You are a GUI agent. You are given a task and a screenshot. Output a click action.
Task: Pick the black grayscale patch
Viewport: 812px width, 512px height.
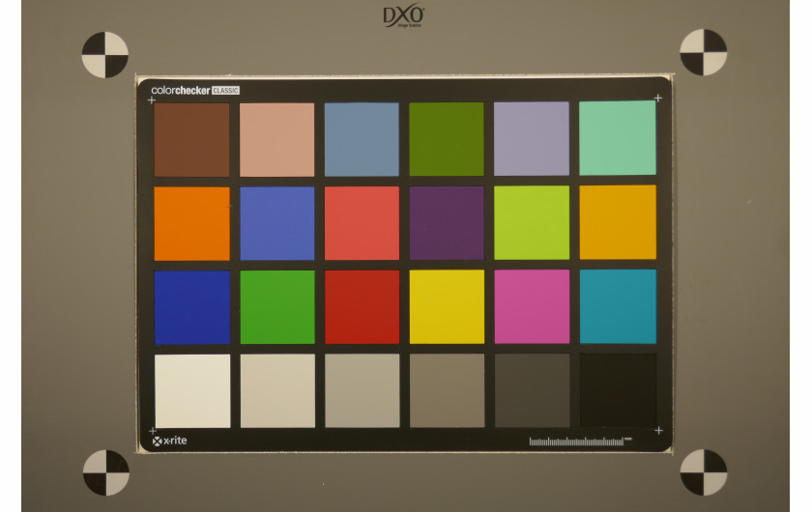click(x=619, y=390)
